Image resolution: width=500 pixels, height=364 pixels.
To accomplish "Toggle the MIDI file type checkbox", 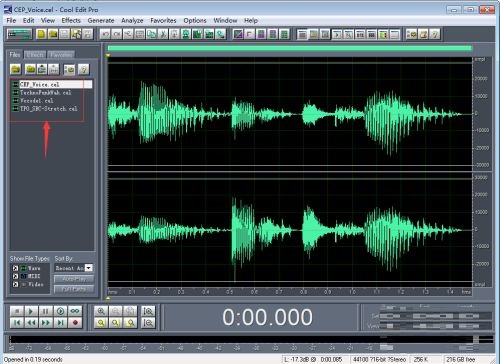I will coord(15,276).
